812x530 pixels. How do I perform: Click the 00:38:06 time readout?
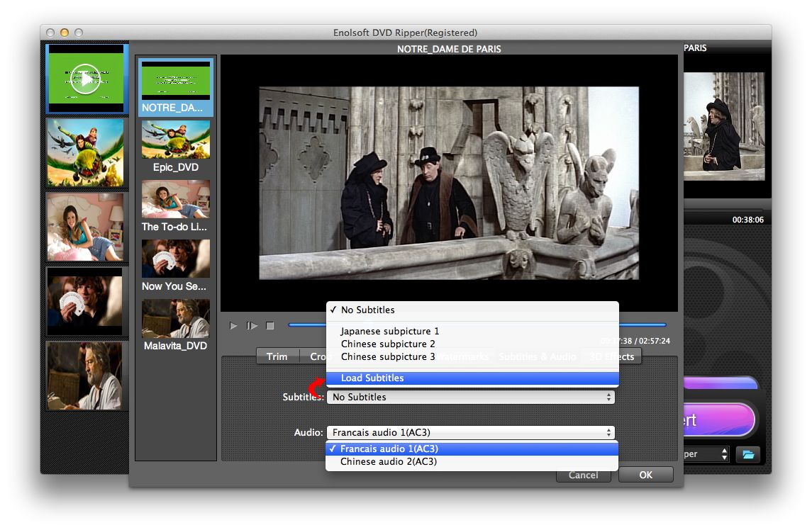[x=747, y=220]
